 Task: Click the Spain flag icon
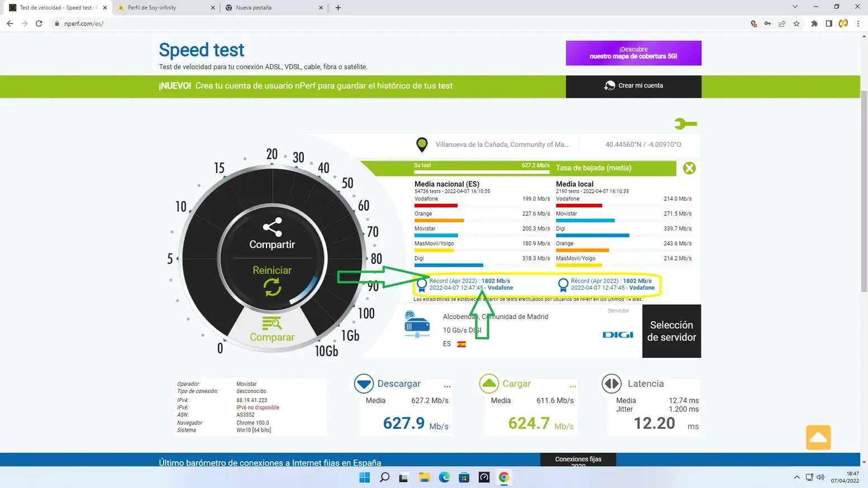pyautogui.click(x=461, y=344)
